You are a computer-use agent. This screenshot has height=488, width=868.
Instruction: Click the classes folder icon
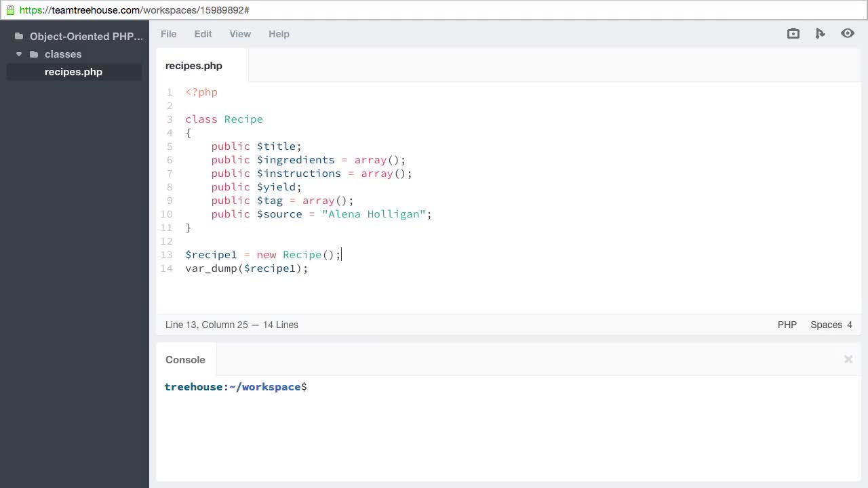click(x=34, y=54)
